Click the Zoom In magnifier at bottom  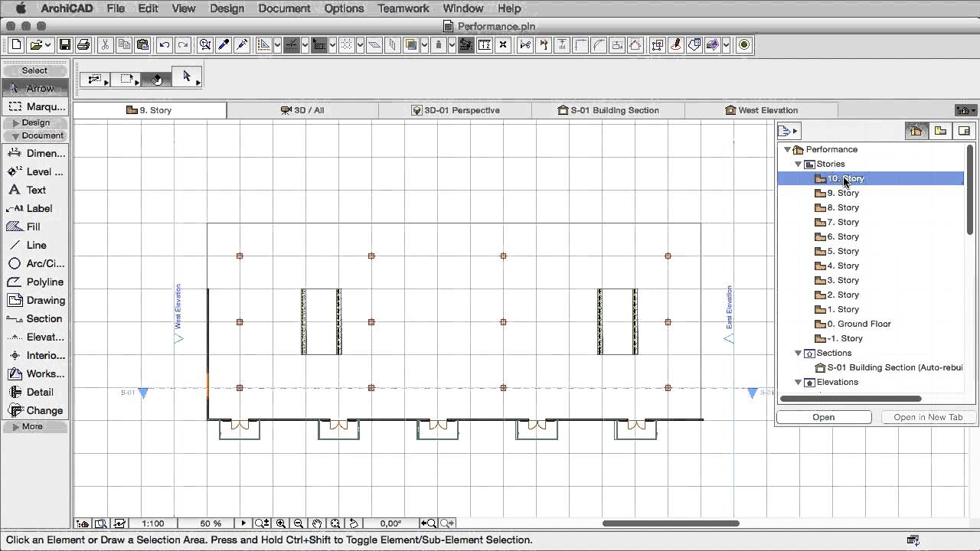(x=280, y=523)
